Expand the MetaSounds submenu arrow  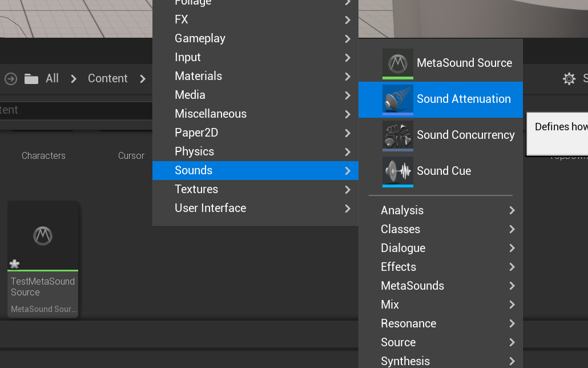[x=512, y=286]
